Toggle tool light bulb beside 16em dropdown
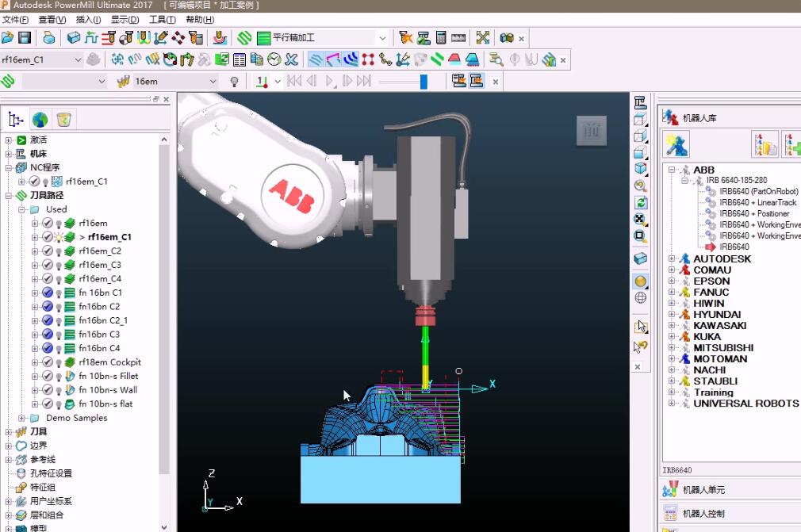 pyautogui.click(x=235, y=82)
